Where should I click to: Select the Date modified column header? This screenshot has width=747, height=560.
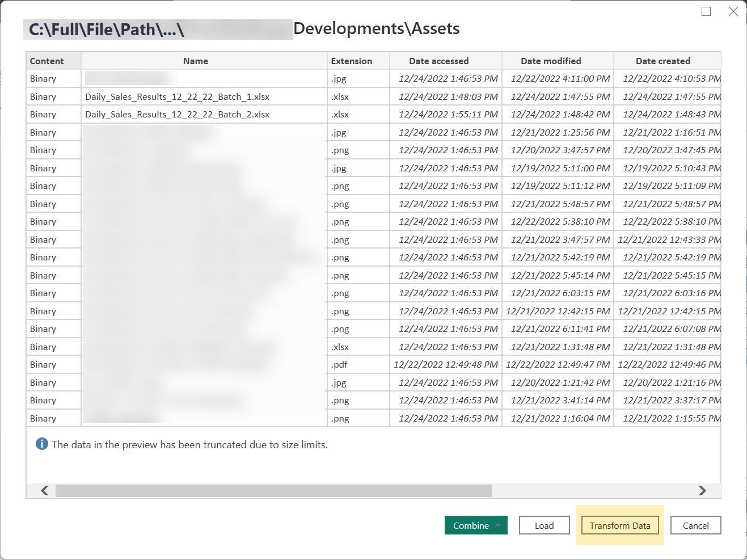coord(558,61)
